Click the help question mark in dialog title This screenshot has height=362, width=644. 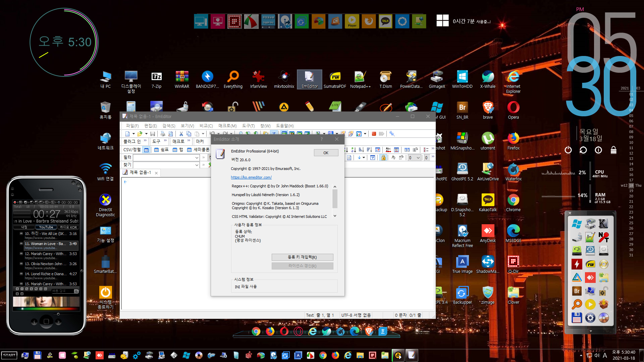[x=321, y=139]
